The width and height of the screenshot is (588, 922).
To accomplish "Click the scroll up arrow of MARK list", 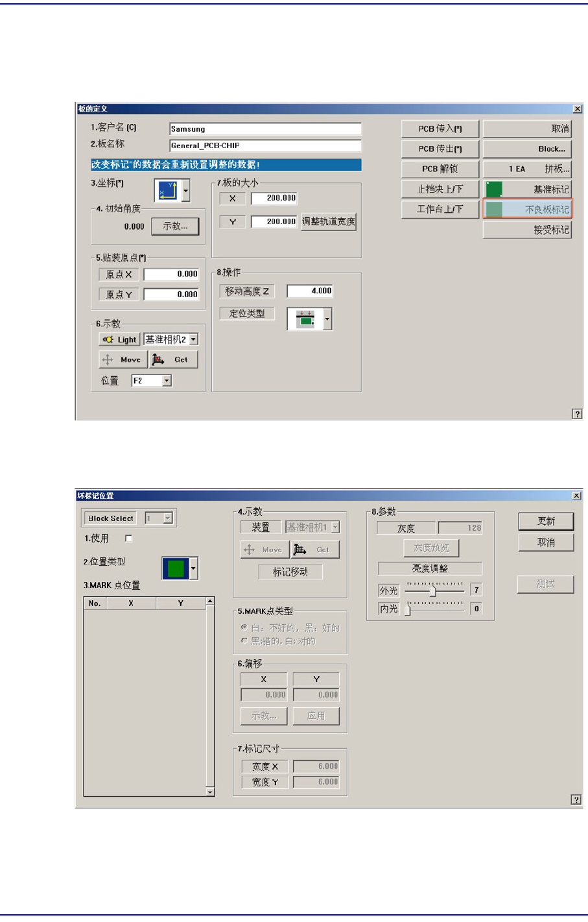I will coord(210,601).
